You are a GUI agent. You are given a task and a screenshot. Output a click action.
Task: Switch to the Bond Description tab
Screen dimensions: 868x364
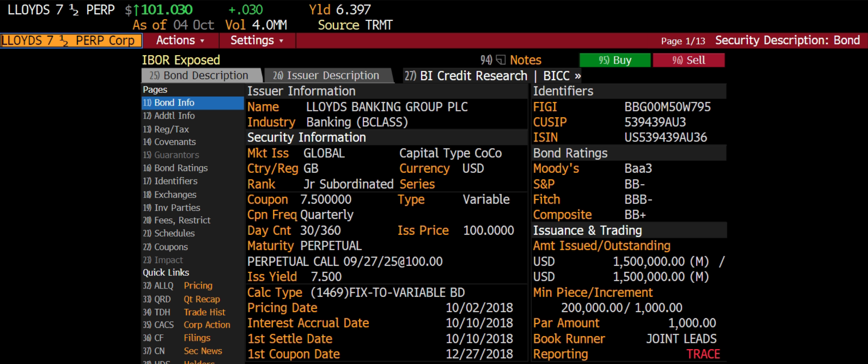click(x=202, y=75)
